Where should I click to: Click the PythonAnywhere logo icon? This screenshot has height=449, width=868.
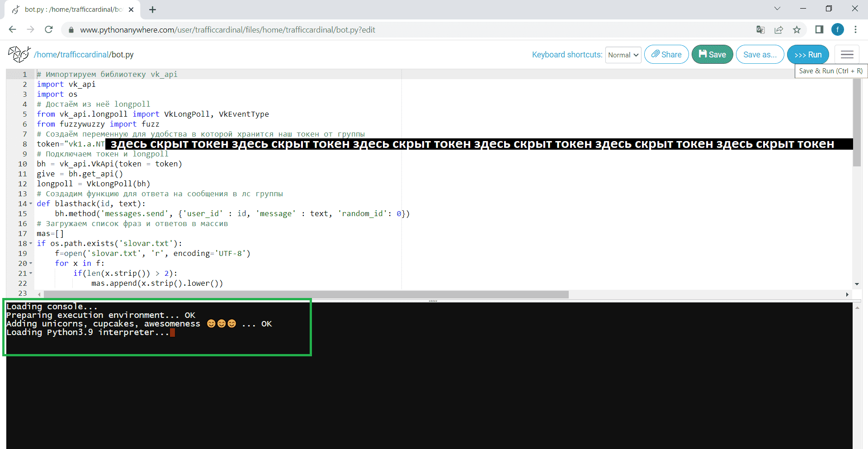(x=19, y=54)
